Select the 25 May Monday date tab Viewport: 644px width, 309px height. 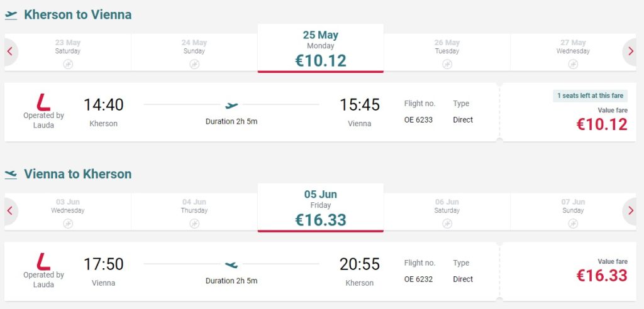pos(321,49)
